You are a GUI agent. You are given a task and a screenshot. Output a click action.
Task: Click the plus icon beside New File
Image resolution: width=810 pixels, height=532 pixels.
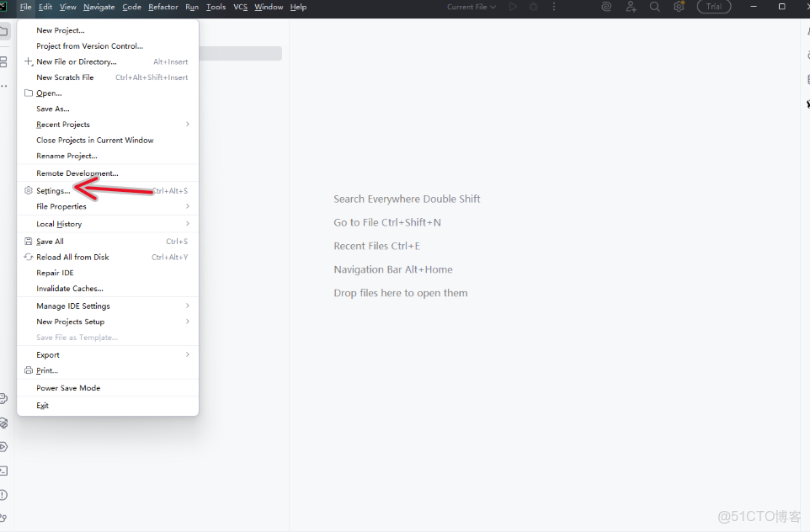pos(29,61)
